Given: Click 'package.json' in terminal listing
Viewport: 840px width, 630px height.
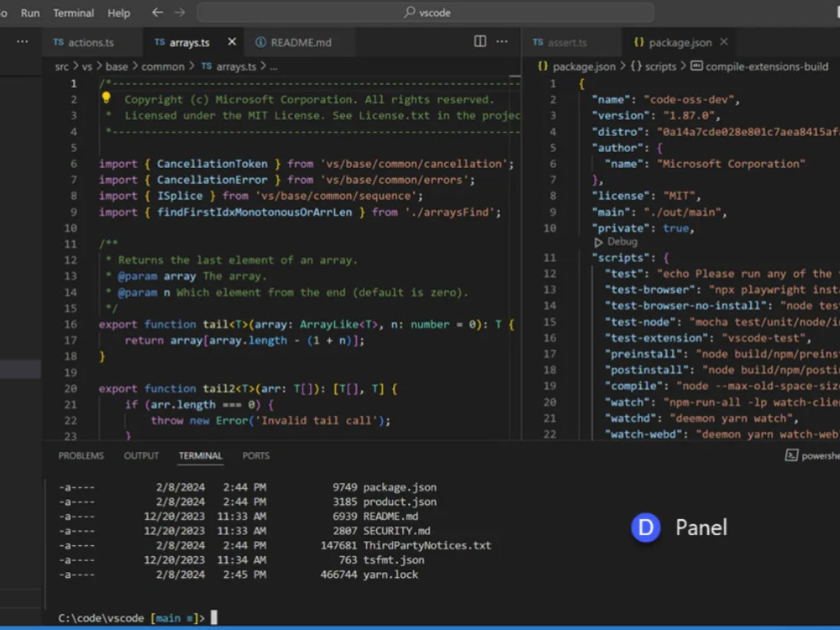Looking at the screenshot, I should click(400, 487).
